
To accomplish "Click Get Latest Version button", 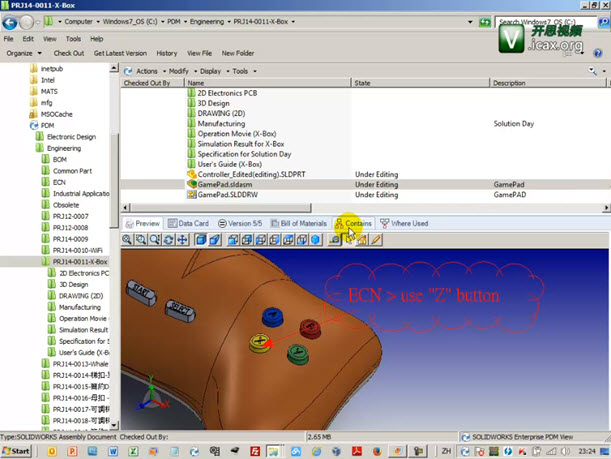I will 121,53.
